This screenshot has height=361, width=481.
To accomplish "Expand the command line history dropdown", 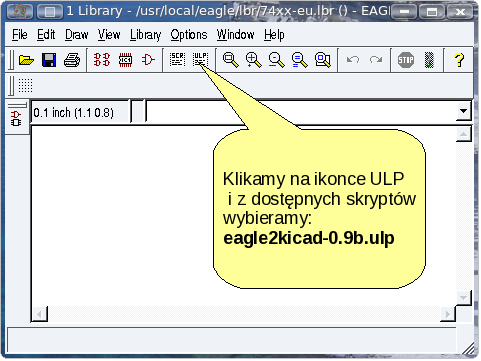I will 464,111.
